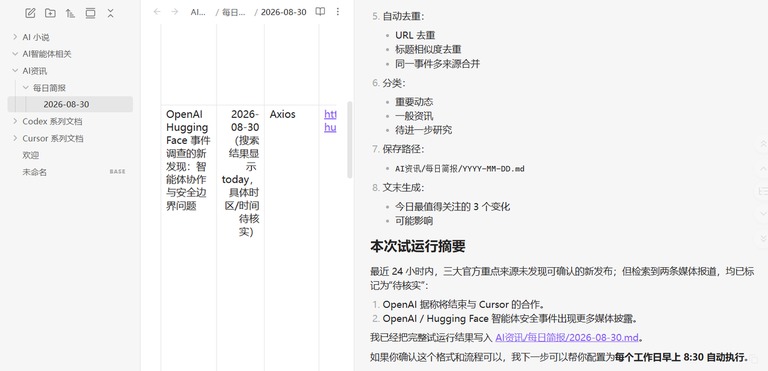This screenshot has width=768, height=371.
Task: Navigate back with the left arrow
Action: click(x=157, y=12)
